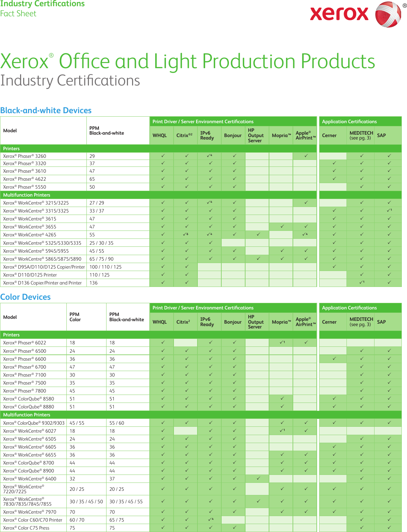The width and height of the screenshot is (407, 532).
Task: Click the Xerox Phaser 3260 model cell
Action: [44, 156]
